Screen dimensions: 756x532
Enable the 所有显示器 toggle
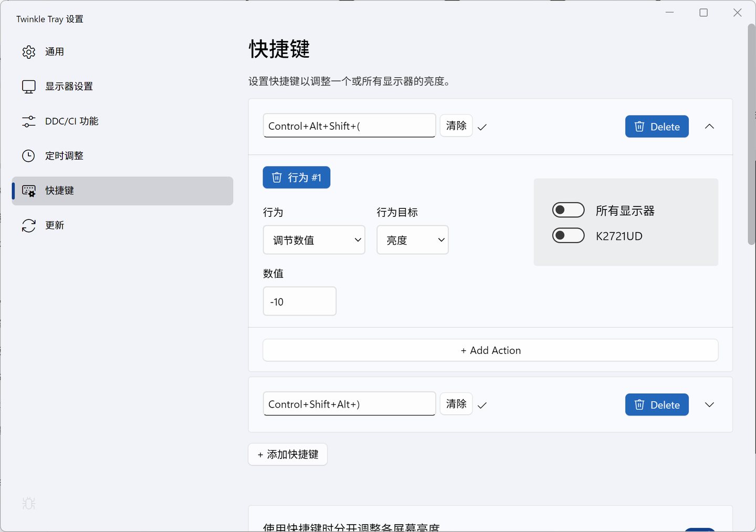[x=569, y=210]
